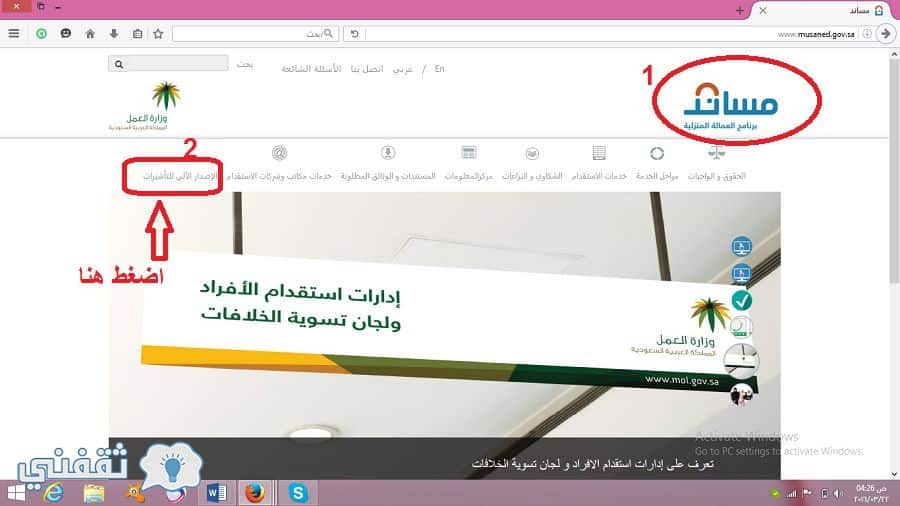Open الإصدار الآلي للتأشيرات menu item
The image size is (900, 506).
click(180, 176)
